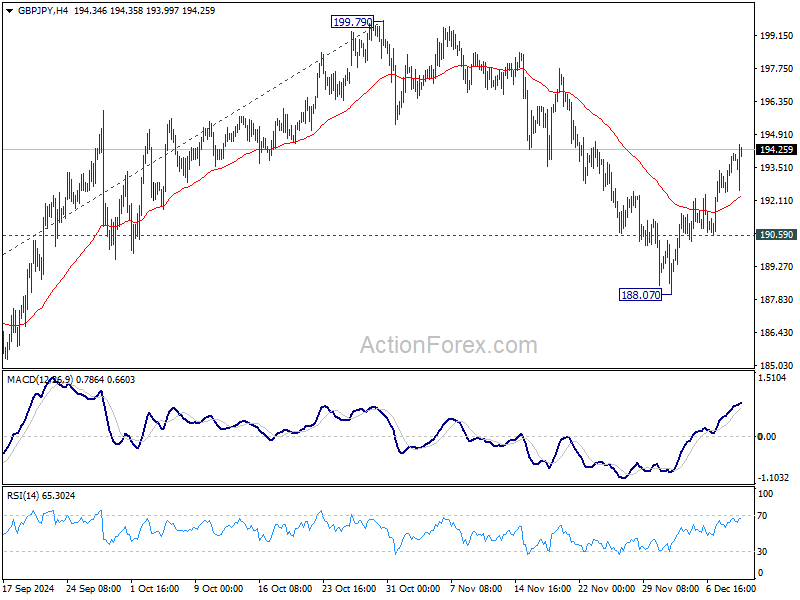Image resolution: width=800 pixels, height=600 pixels.
Task: Select the MACD scale value -1.1032
Action: coord(773,478)
